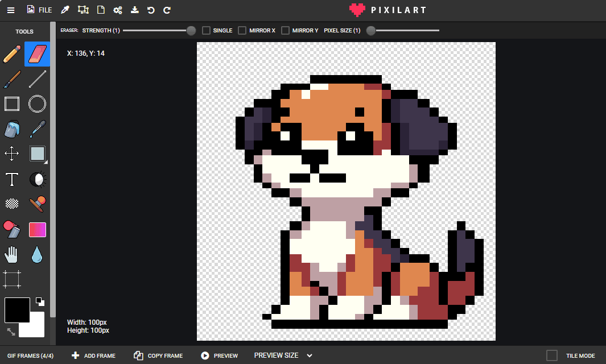Click Add Frame button
Viewport: 606px width, 364px height.
point(93,355)
